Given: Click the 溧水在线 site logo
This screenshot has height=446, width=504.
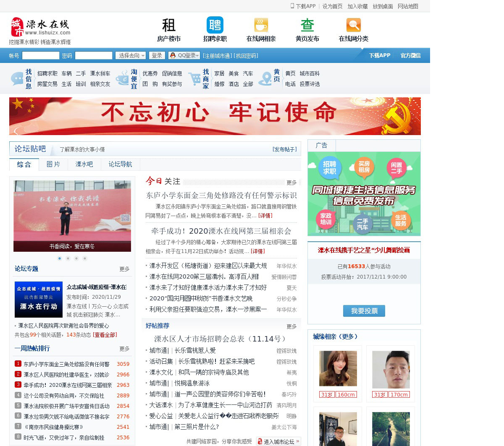Looking at the screenshot, I should coord(40,27).
